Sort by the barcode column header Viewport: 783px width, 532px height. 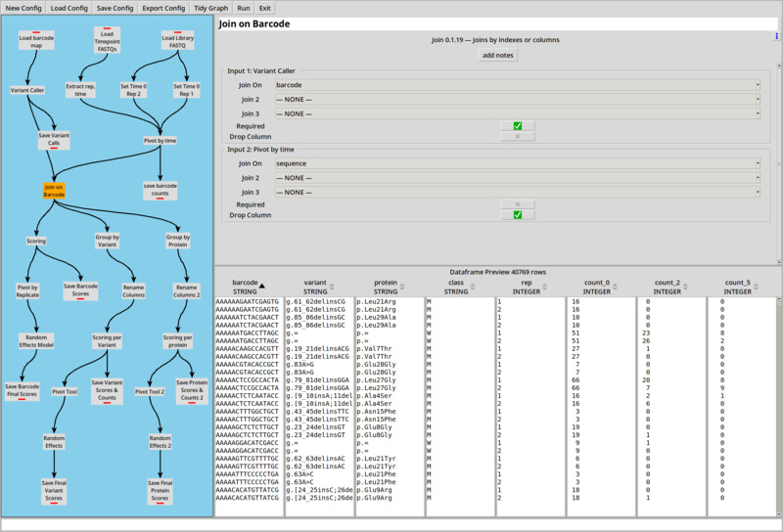[249, 287]
